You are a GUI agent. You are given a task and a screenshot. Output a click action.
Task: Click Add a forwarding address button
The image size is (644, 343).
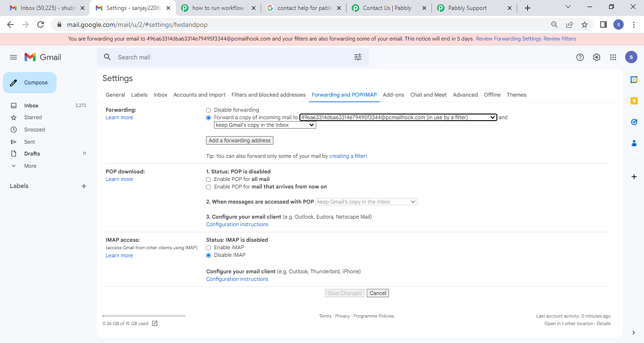(x=239, y=140)
